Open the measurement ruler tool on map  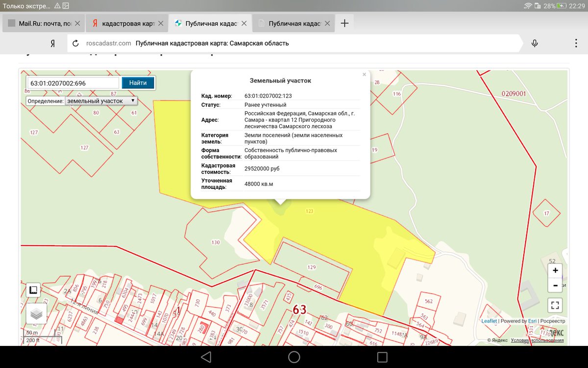[x=33, y=290]
